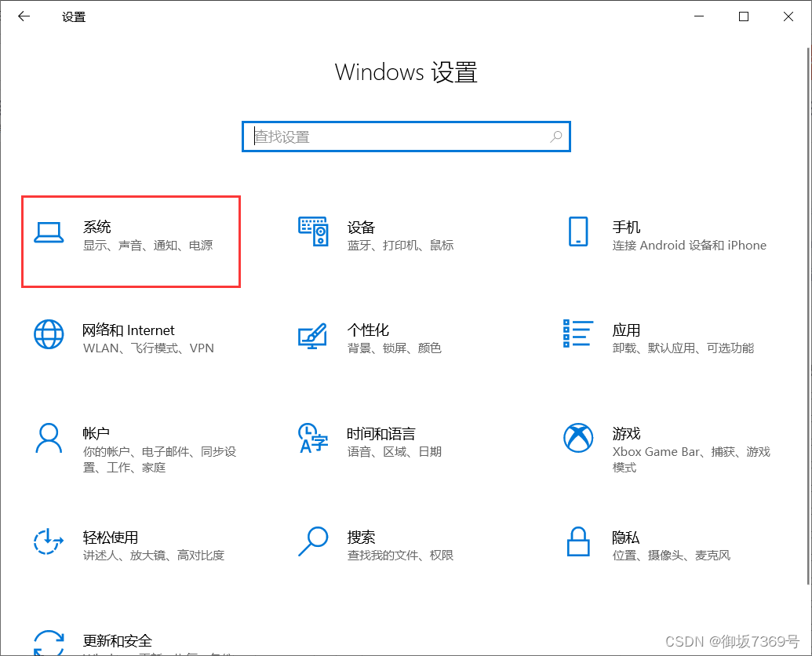The image size is (812, 656).
Task: Click description 显示、声音、通知、电源
Action: 148,246
